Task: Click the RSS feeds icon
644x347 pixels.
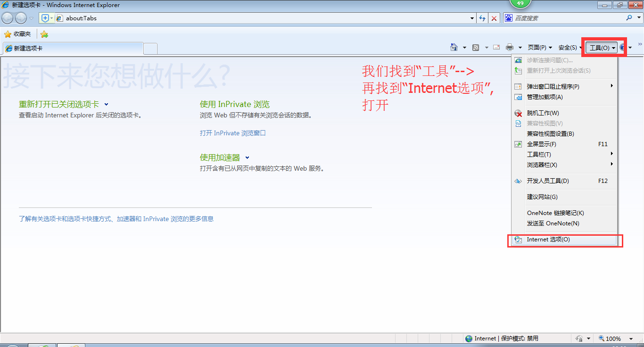Action: (476, 47)
